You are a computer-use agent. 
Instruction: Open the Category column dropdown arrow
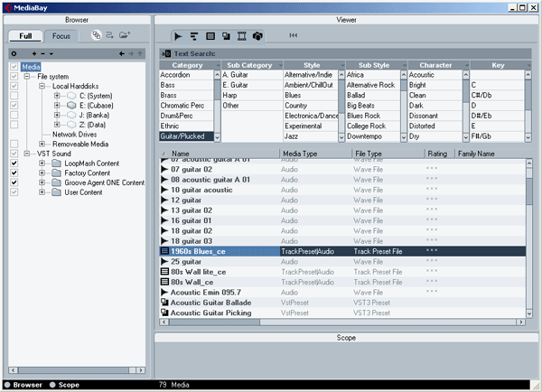coord(217,66)
